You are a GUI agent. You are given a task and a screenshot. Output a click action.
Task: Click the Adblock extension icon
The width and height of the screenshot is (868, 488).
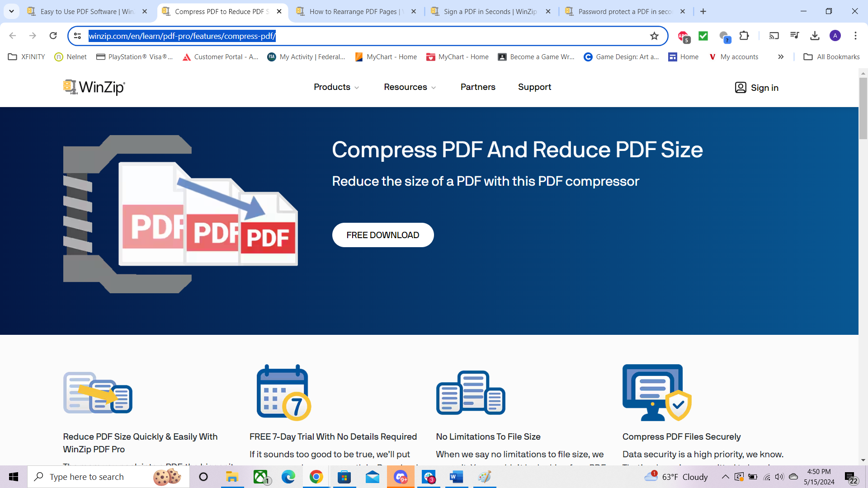click(683, 36)
